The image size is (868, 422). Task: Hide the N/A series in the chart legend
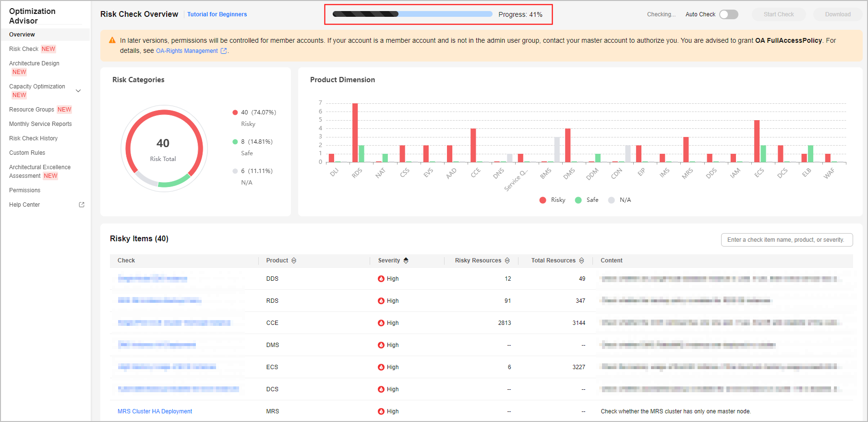click(x=619, y=200)
